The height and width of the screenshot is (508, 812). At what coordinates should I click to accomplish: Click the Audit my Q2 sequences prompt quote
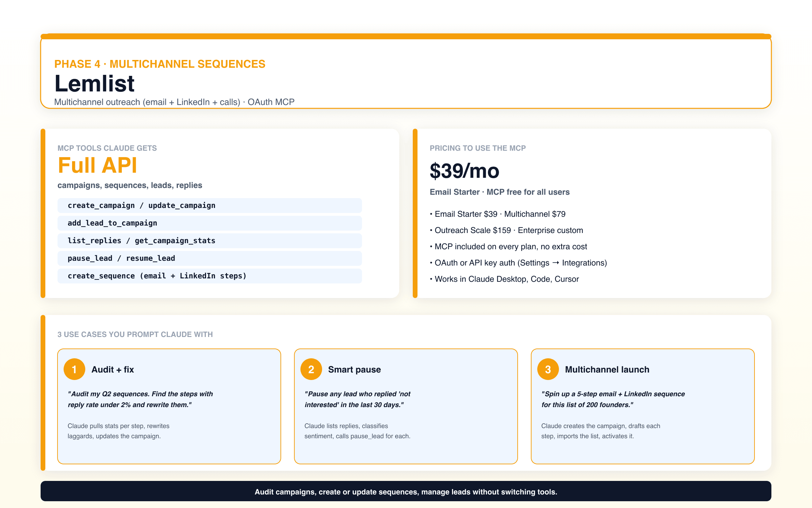[x=140, y=399]
